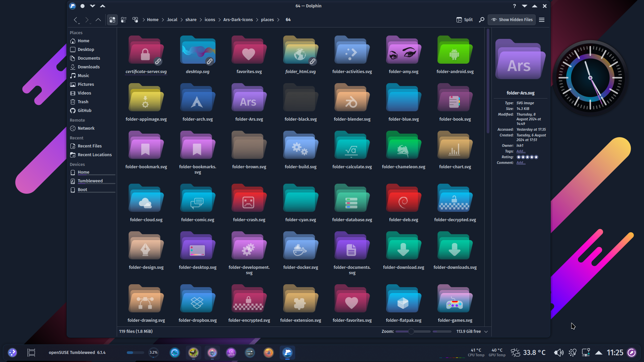
Task: Add tags via Add link
Action: [521, 151]
